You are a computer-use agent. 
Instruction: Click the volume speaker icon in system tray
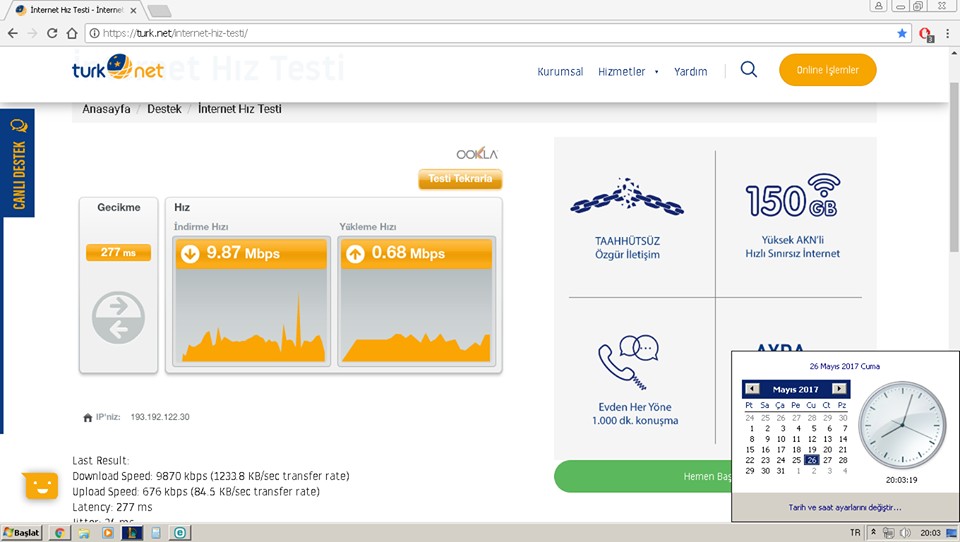[906, 533]
